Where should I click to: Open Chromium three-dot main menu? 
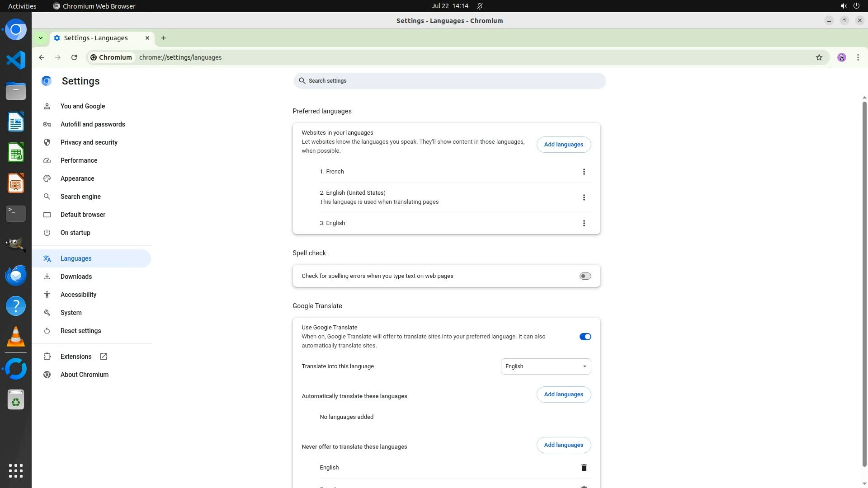(x=858, y=57)
